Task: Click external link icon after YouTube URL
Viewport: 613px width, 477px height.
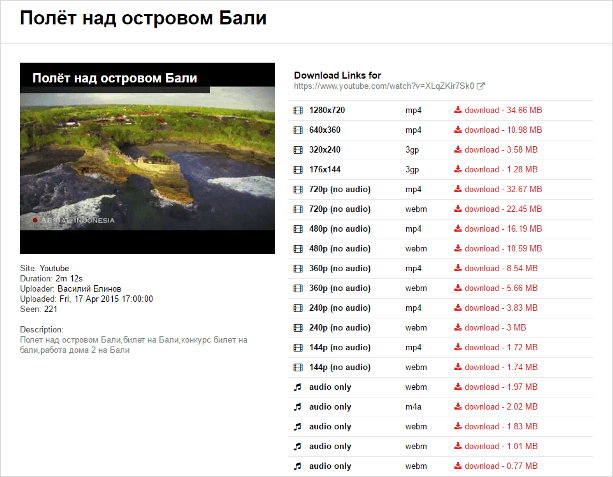Action: click(481, 86)
